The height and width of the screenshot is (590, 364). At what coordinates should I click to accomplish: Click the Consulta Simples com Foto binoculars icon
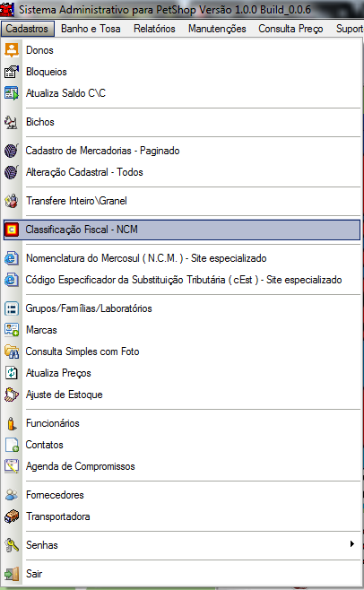[12, 351]
